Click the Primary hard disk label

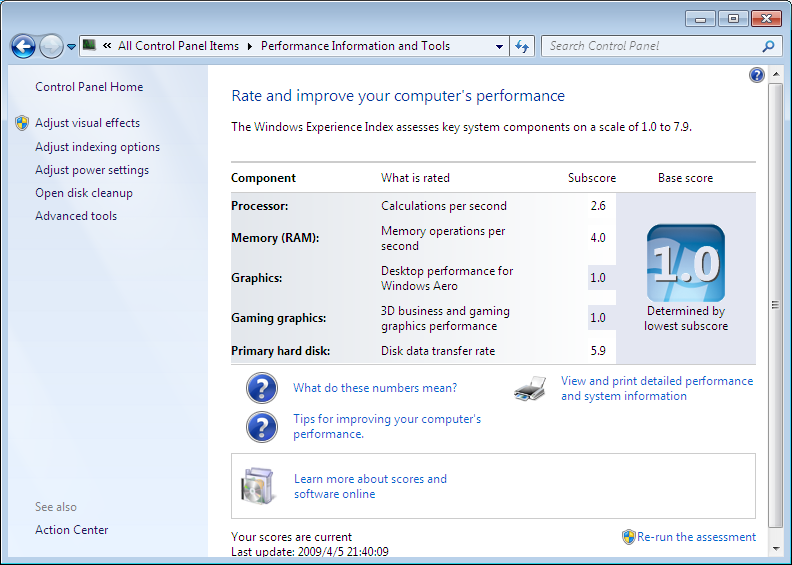tap(281, 351)
